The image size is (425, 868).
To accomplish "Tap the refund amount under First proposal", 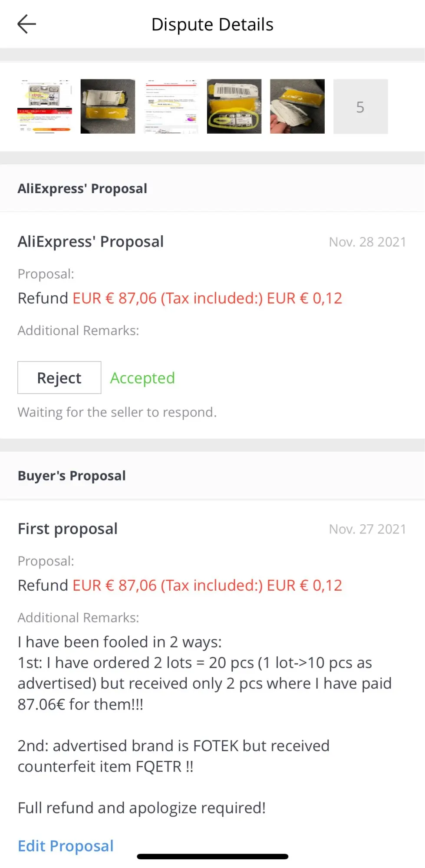I will 207,585.
